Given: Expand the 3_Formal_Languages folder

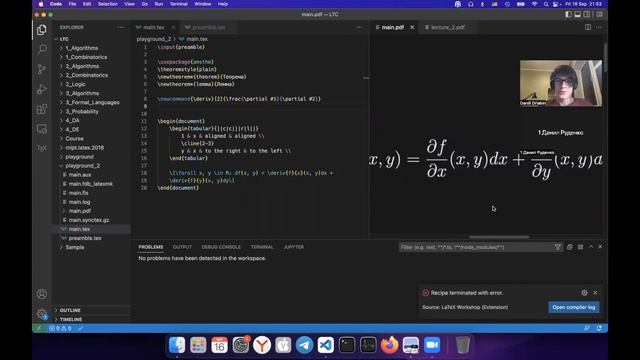Looking at the screenshot, I should click(92, 102).
